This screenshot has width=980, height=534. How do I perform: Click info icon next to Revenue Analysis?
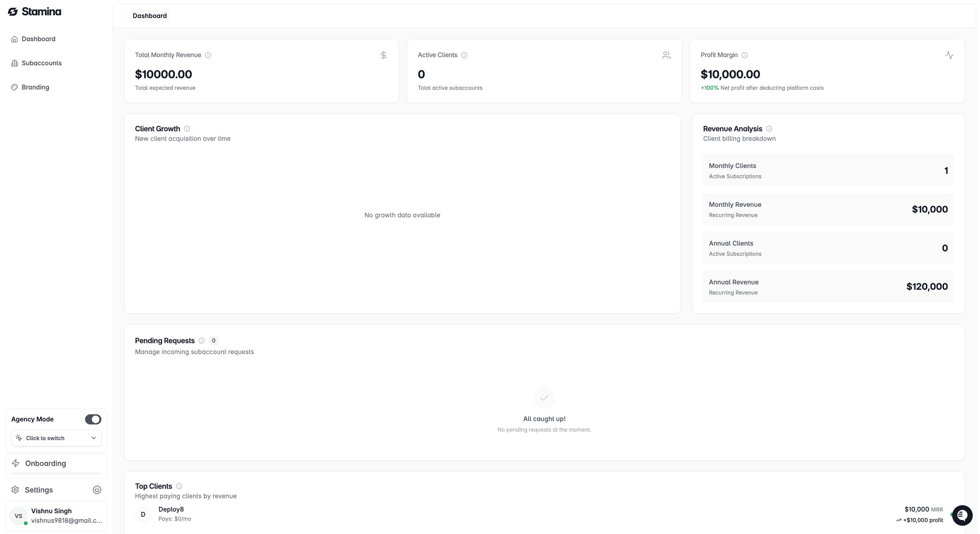point(769,129)
